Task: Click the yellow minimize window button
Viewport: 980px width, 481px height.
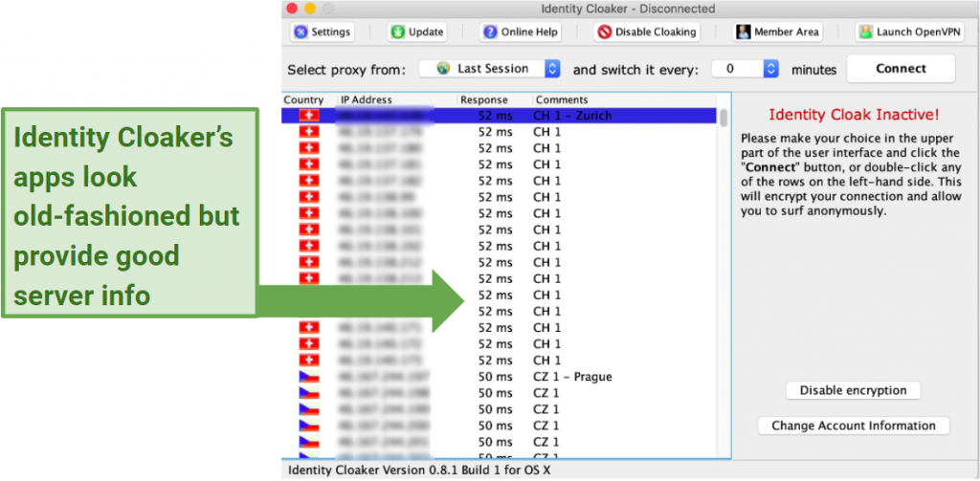Action: click(310, 9)
